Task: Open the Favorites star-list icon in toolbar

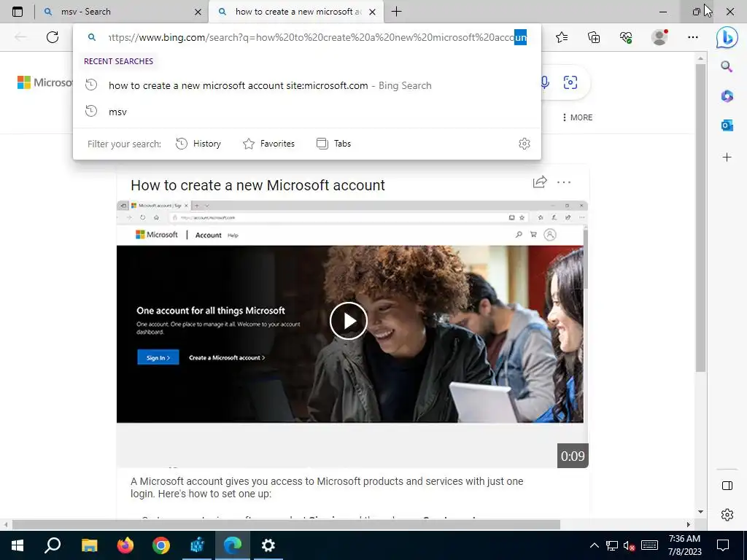Action: point(562,37)
